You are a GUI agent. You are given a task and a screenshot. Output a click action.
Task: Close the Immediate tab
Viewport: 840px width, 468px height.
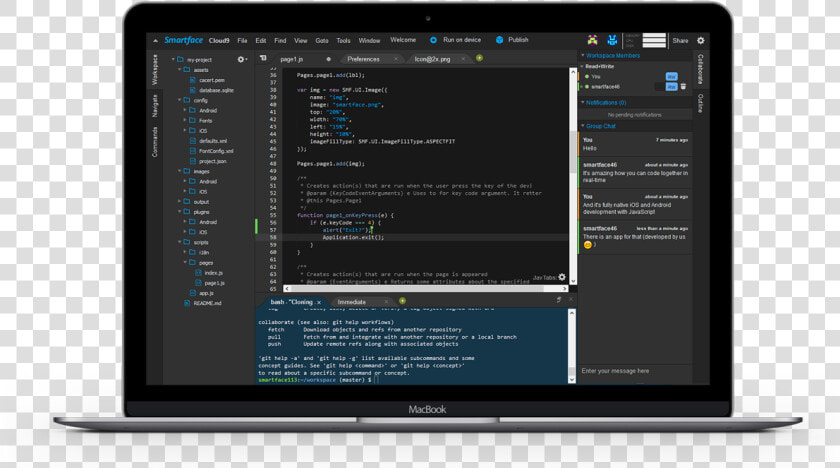tap(386, 302)
